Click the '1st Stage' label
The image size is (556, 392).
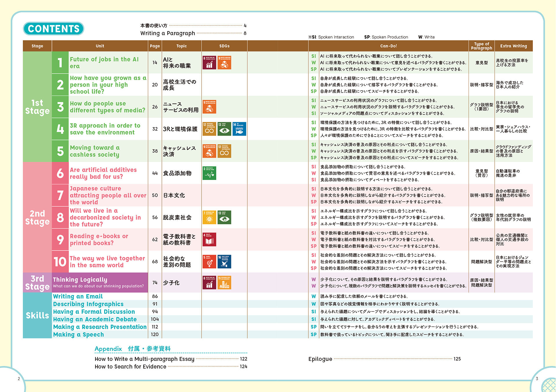[37, 107]
